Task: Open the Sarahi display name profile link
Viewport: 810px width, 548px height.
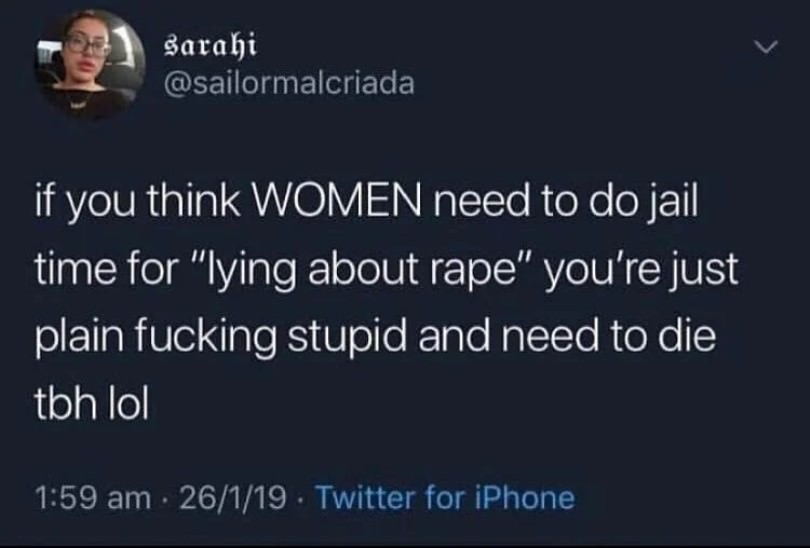Action: tap(210, 45)
